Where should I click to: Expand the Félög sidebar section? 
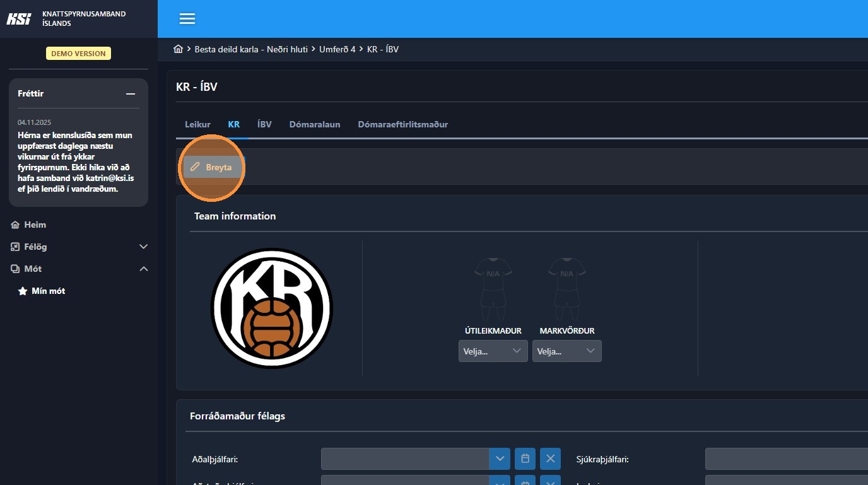tap(143, 247)
